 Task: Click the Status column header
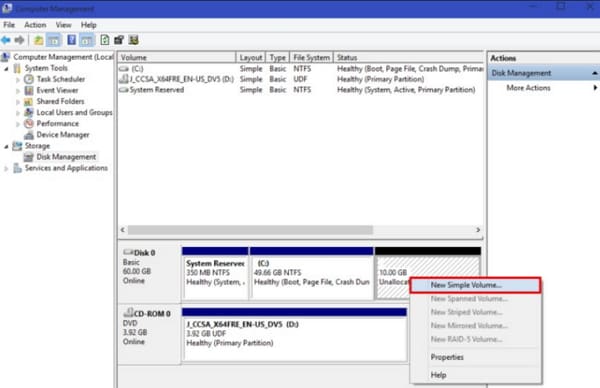pos(408,57)
